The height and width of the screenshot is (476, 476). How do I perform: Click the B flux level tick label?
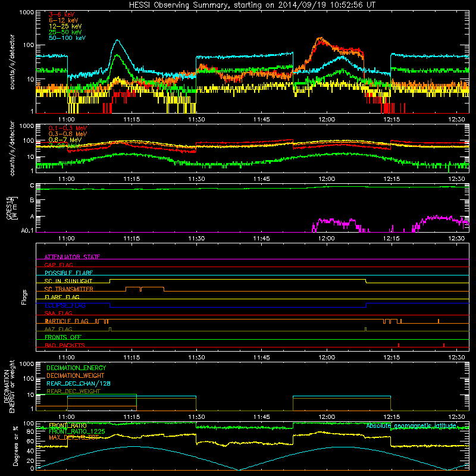[x=32, y=201]
